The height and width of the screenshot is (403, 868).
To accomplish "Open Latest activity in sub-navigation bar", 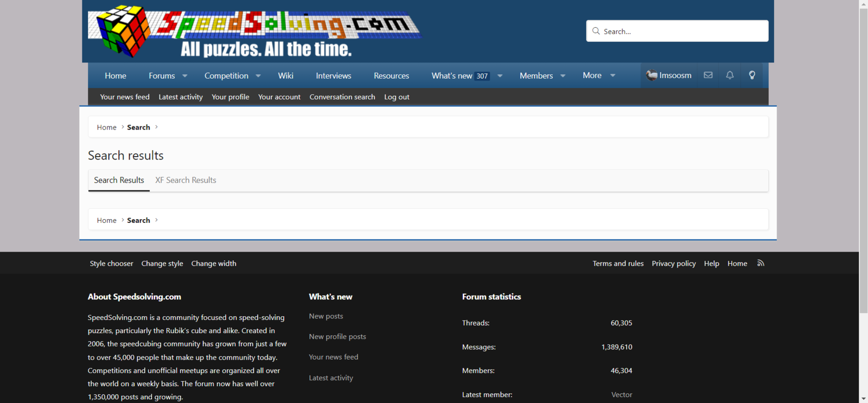I will click(x=181, y=97).
